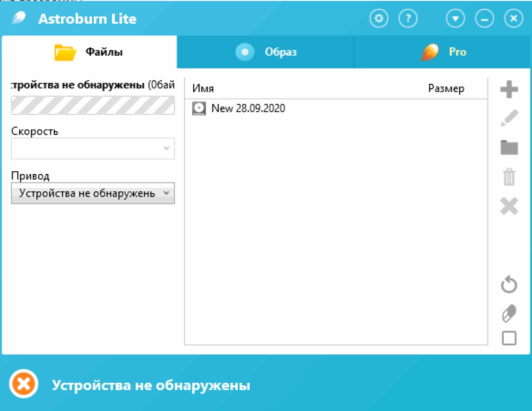The height and width of the screenshot is (411, 532).
Task: Click the Скорость label
Action: pyautogui.click(x=34, y=131)
